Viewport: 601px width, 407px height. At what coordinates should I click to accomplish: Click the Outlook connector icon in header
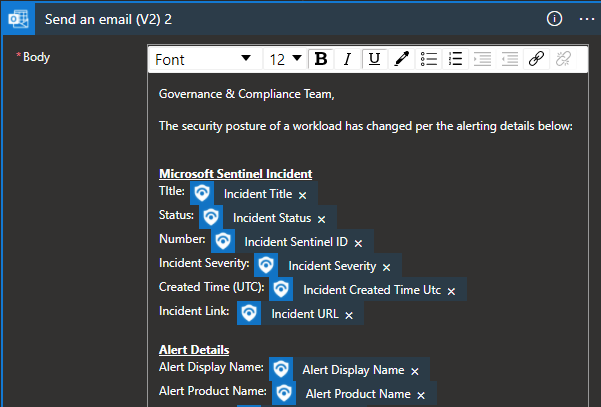[18, 19]
